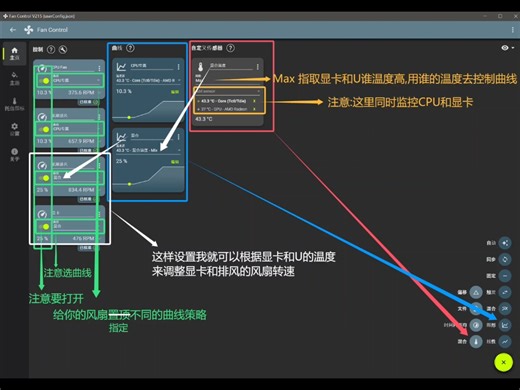Open curve dropdown on 834.4 RPM card
The height and width of the screenshot is (390, 520).
[x=77, y=177]
